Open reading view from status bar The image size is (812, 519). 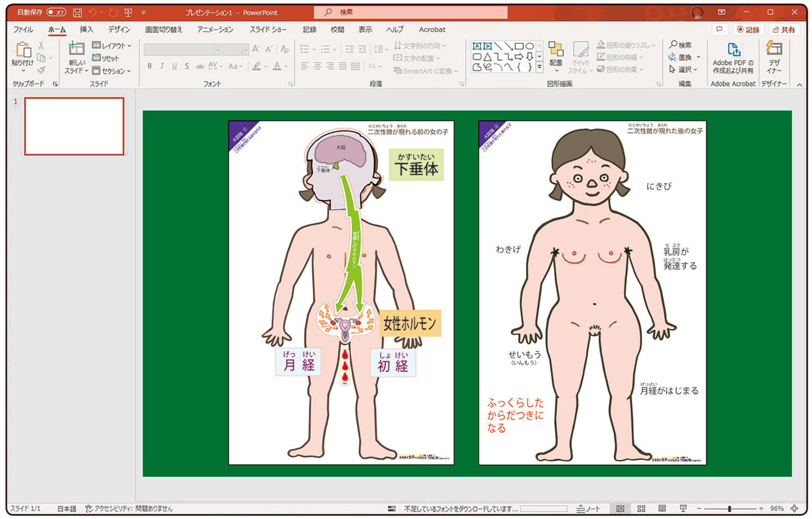[x=662, y=508]
